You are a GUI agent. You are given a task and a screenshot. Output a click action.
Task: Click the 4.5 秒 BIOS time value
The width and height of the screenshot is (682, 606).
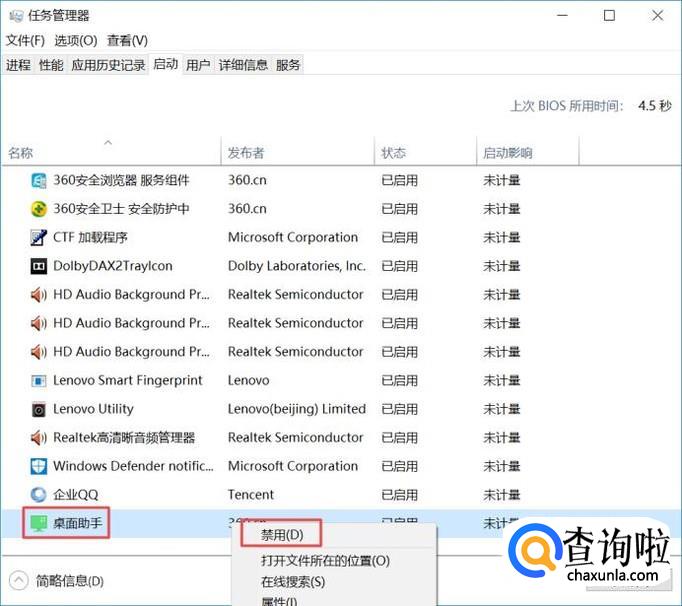(x=655, y=106)
